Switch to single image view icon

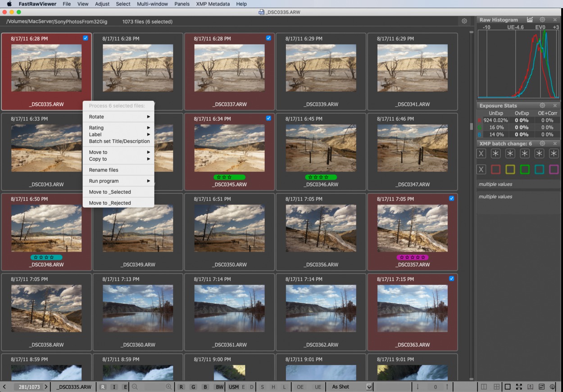coord(508,387)
